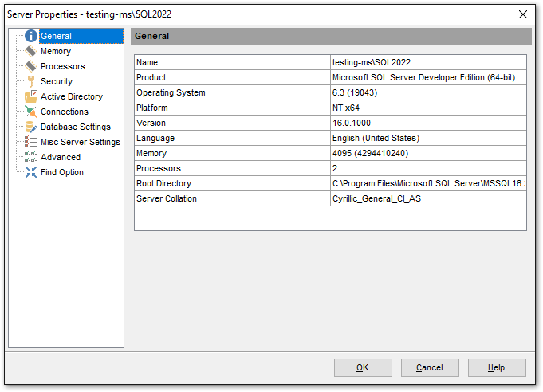Open Misc Server Settings page
This screenshot has height=392, width=543.
[81, 142]
